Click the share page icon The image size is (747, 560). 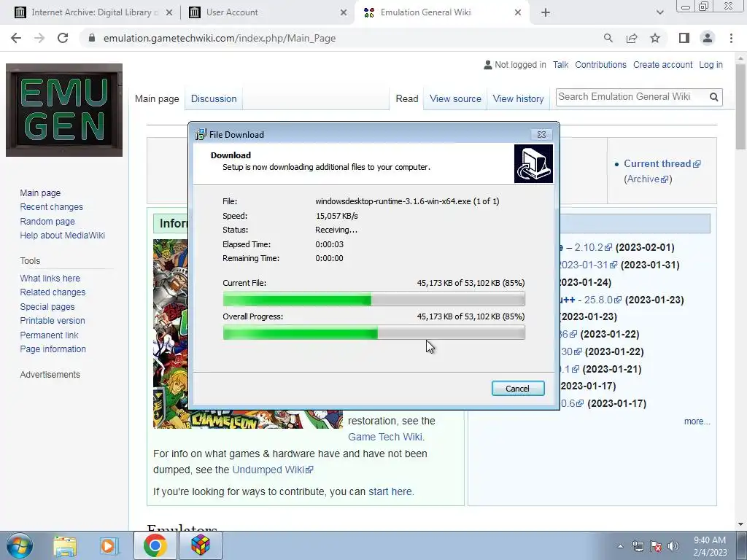pyautogui.click(x=632, y=38)
